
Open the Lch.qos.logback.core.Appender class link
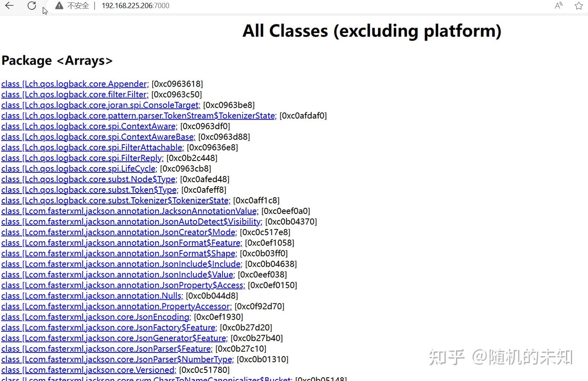74,84
